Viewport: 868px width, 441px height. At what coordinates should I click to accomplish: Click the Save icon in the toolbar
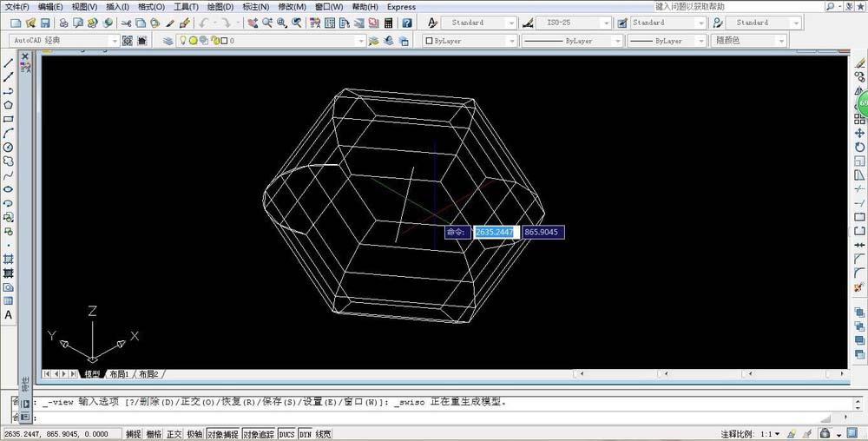(43, 23)
